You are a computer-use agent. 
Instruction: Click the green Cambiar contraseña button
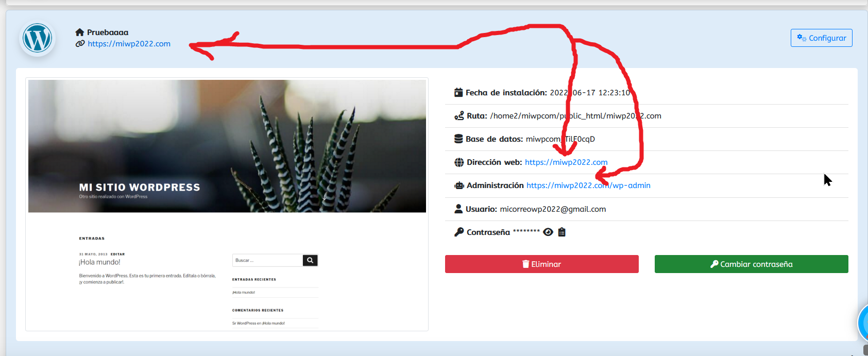click(x=752, y=264)
